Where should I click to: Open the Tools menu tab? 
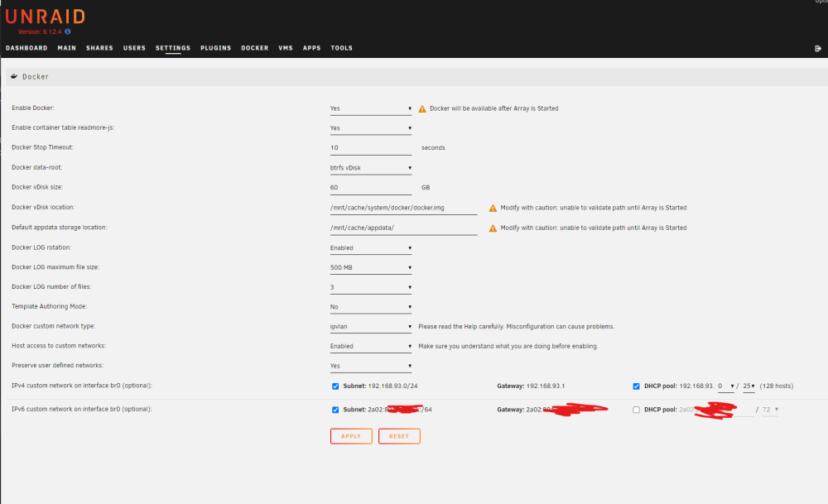(x=341, y=48)
